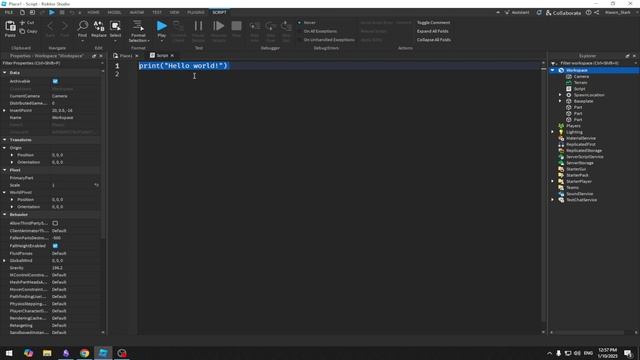Click the Pause playtest icon
The width and height of the screenshot is (640, 360).
coord(198,26)
